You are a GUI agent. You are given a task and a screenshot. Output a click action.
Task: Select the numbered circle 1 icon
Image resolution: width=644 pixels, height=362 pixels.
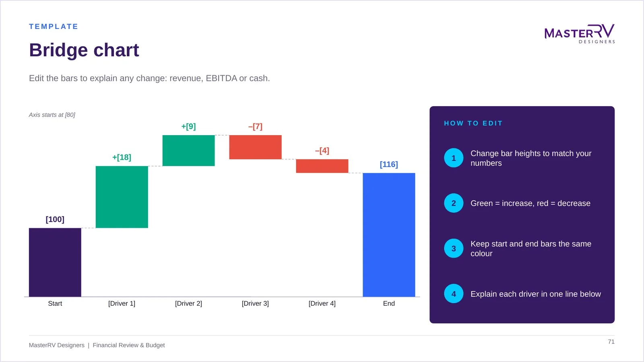[x=454, y=158]
